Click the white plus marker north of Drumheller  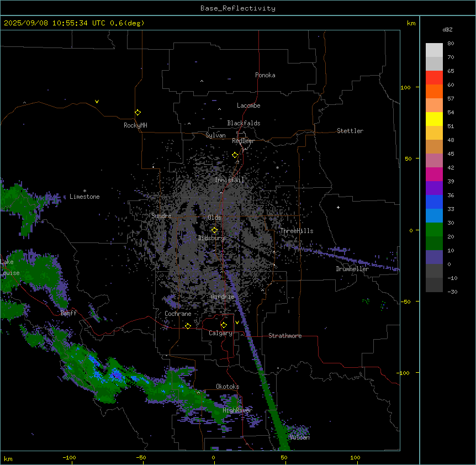tap(338, 207)
